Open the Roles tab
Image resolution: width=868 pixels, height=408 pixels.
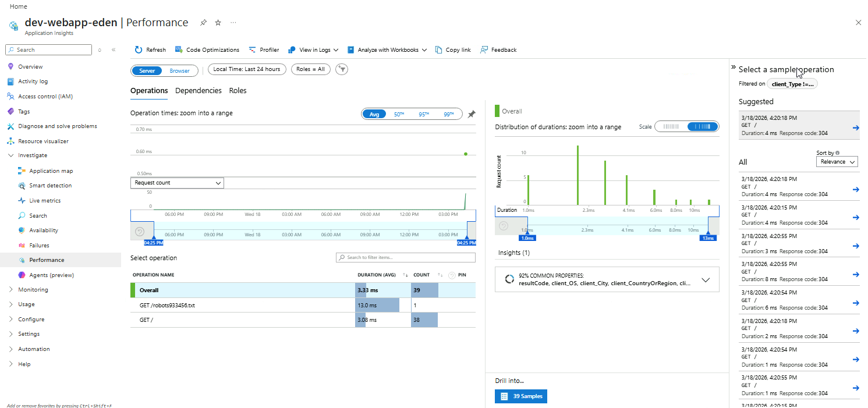(238, 91)
